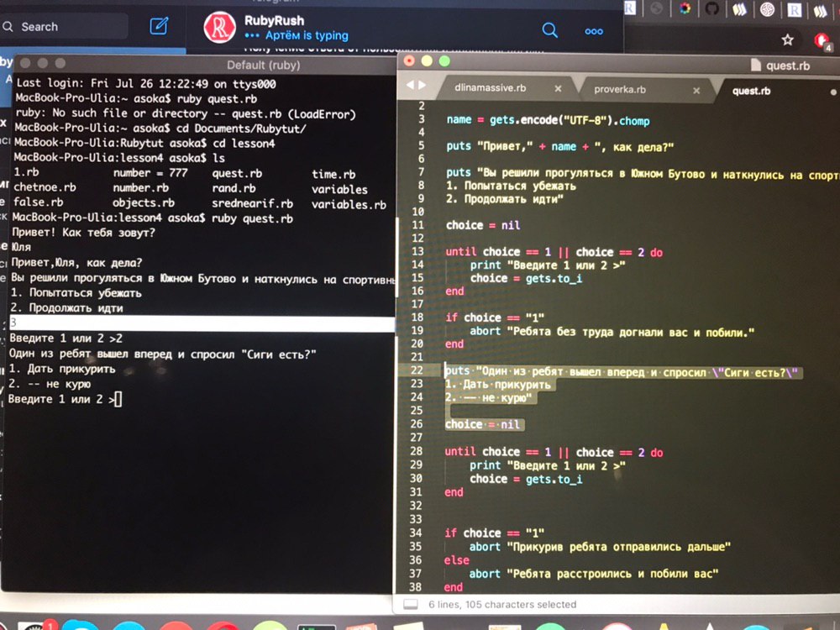Switch to the dlinamassive.rb tab
Viewport: 840px width, 630px height.
pos(491,88)
